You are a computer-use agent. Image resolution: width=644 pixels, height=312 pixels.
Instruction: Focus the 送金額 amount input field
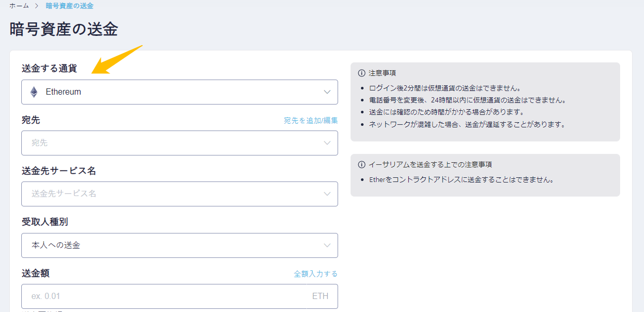[180, 296]
